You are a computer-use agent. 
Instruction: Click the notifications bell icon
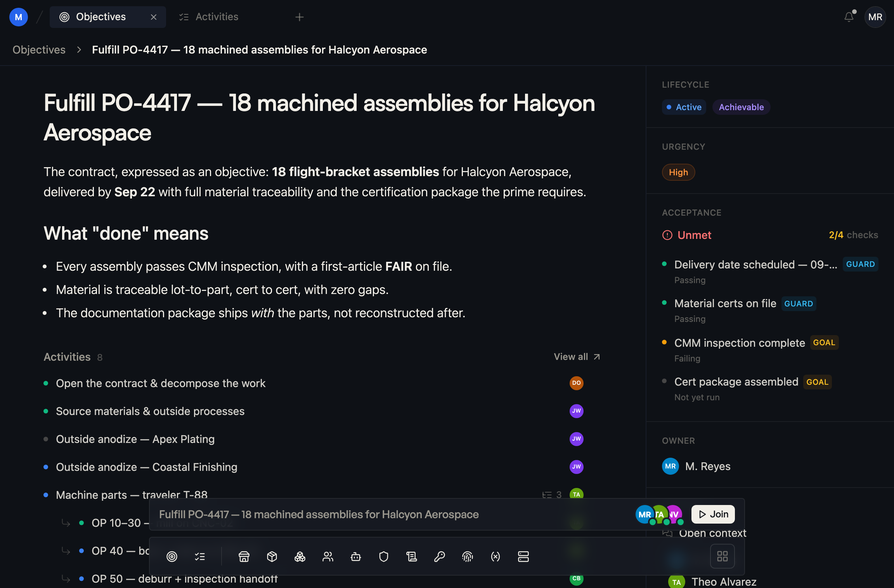[849, 17]
